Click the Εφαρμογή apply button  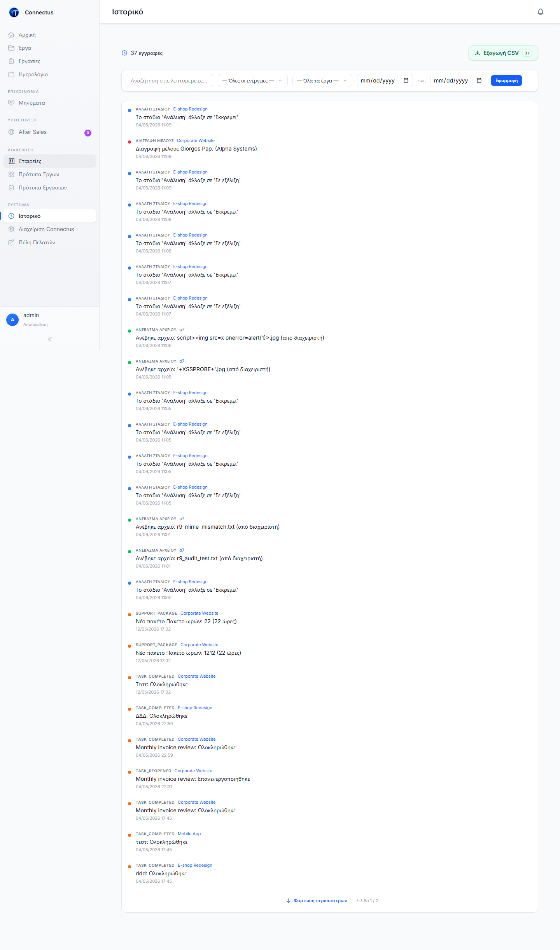click(x=506, y=81)
